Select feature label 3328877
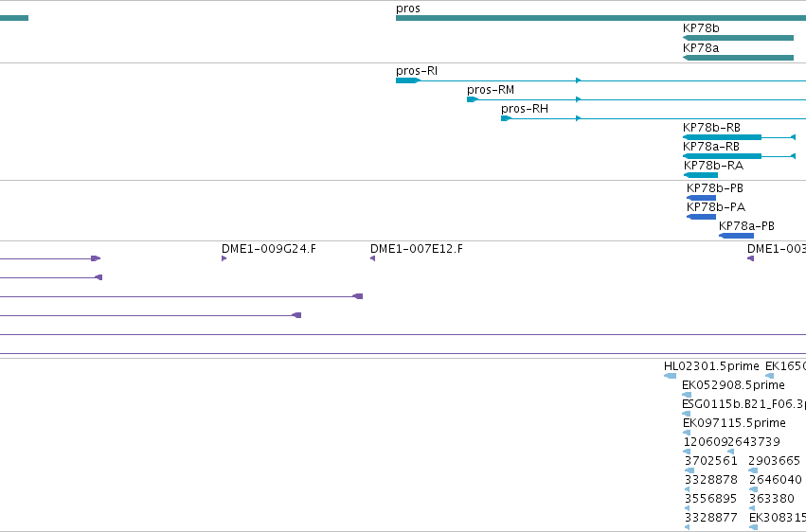This screenshot has height=532, width=806. tap(711, 518)
